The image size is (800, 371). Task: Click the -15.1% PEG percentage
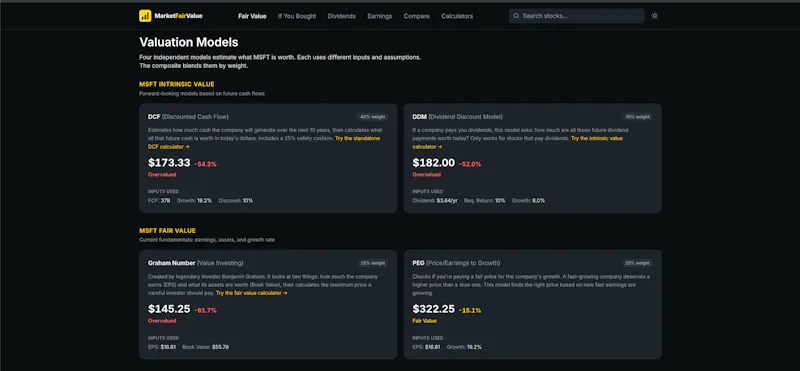coord(470,311)
